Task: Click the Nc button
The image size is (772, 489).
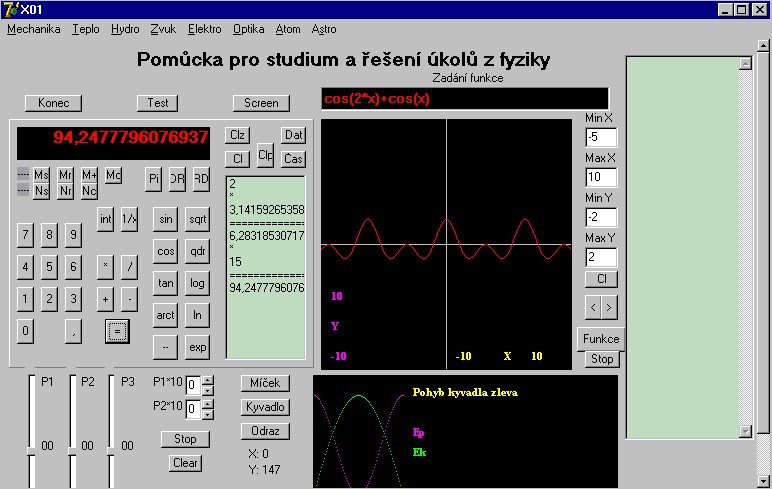Action: click(x=89, y=191)
